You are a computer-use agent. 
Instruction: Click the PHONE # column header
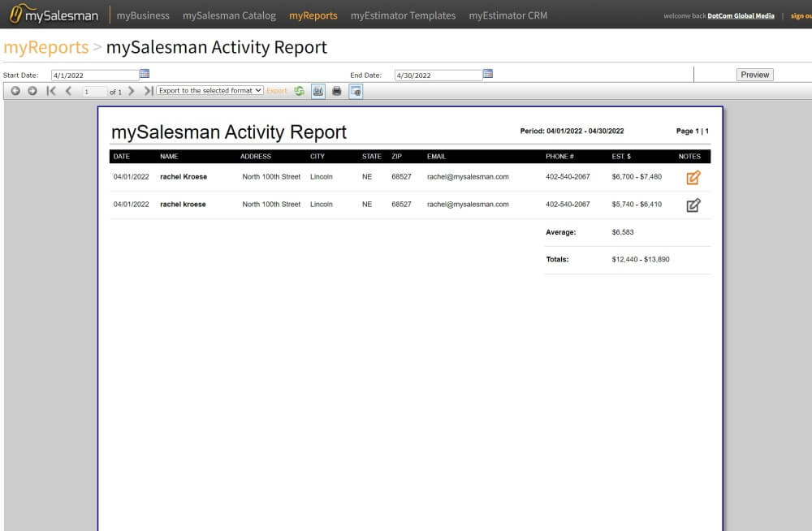(559, 157)
